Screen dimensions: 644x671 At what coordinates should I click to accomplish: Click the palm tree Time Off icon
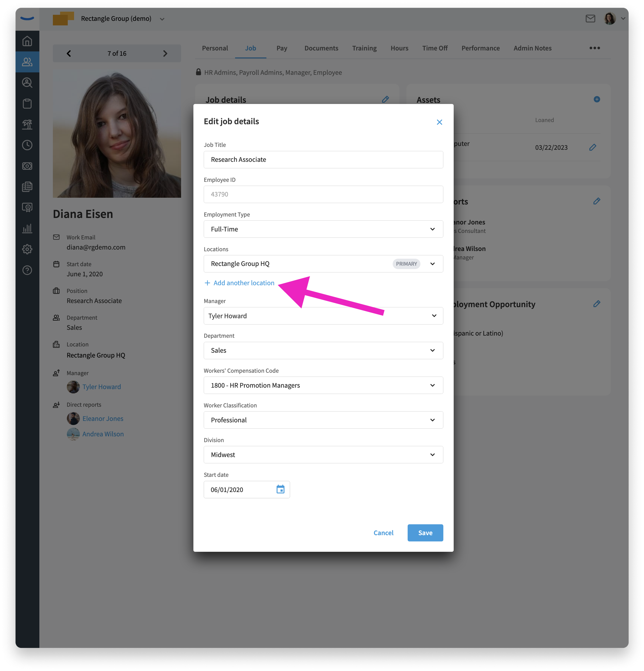coord(27,124)
